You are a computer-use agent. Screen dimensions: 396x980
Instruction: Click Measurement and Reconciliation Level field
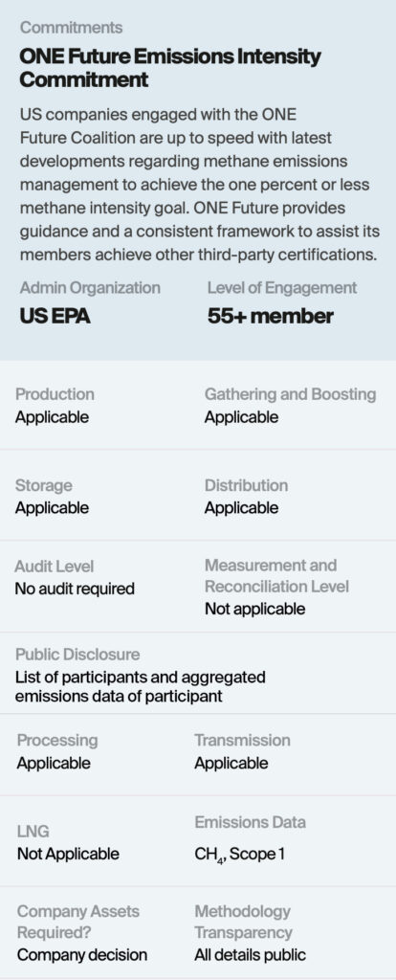click(x=276, y=587)
